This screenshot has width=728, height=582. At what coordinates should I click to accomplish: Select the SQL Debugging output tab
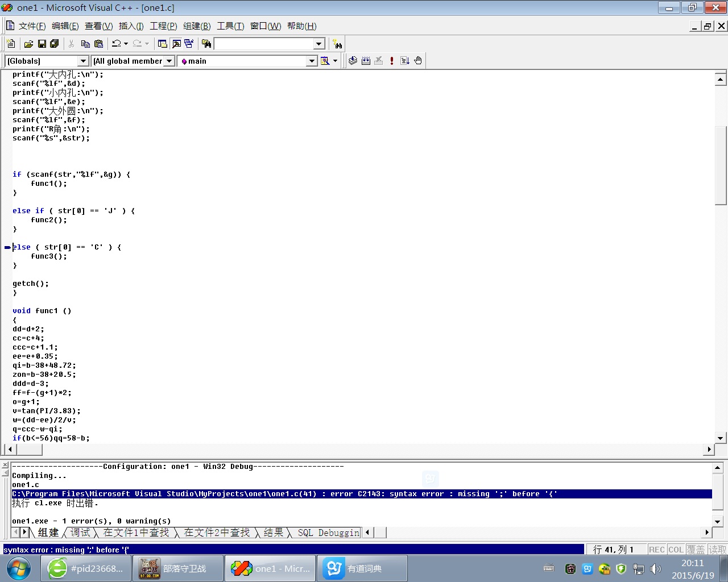point(328,533)
